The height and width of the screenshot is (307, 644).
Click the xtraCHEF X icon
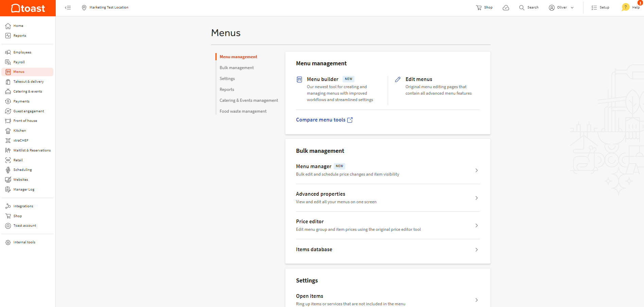(8, 141)
